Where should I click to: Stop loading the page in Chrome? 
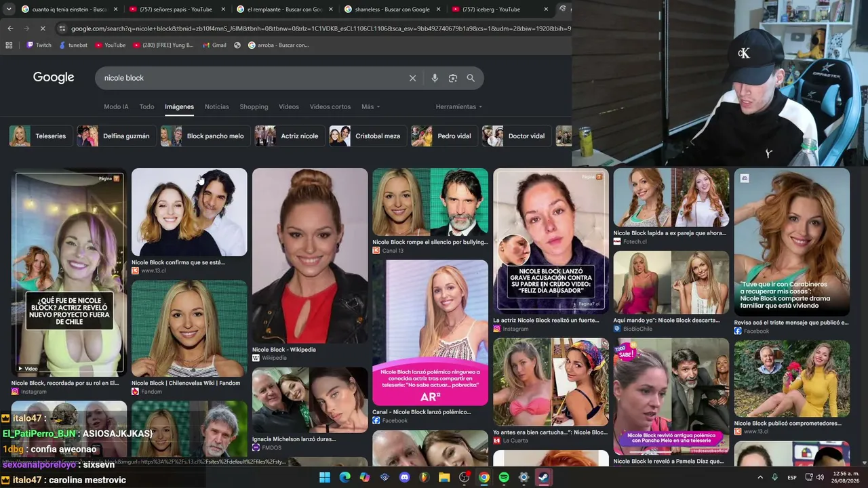(x=42, y=28)
